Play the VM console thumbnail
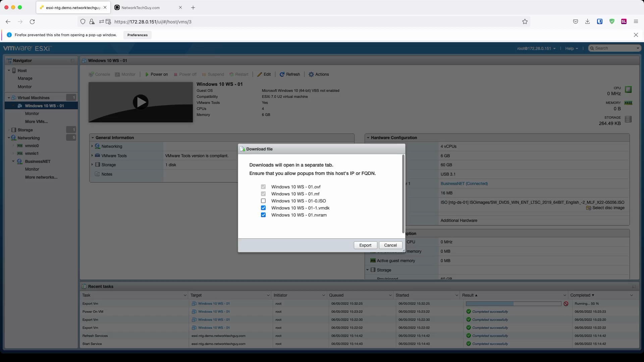The height and width of the screenshot is (362, 644). pyautogui.click(x=141, y=102)
